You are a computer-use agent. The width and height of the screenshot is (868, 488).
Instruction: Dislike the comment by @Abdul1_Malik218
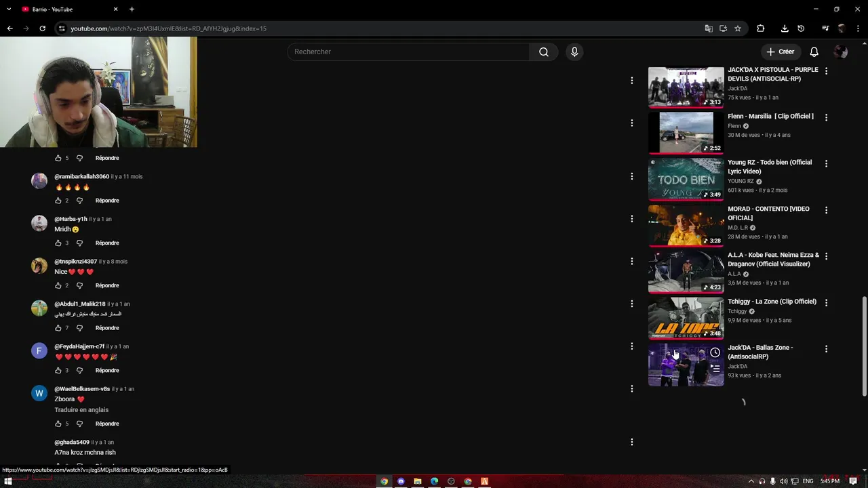(x=79, y=328)
